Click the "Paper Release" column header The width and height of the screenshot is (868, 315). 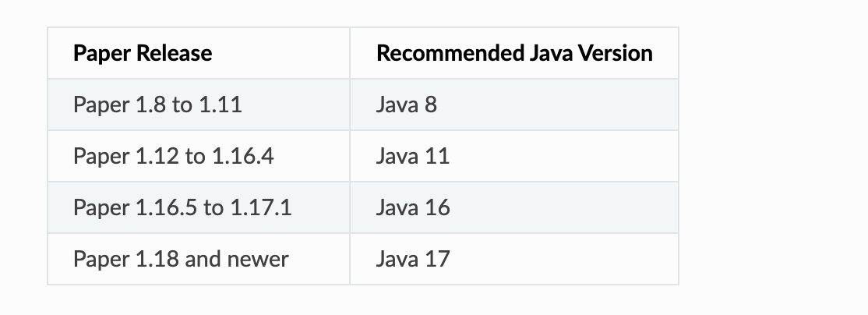(143, 53)
